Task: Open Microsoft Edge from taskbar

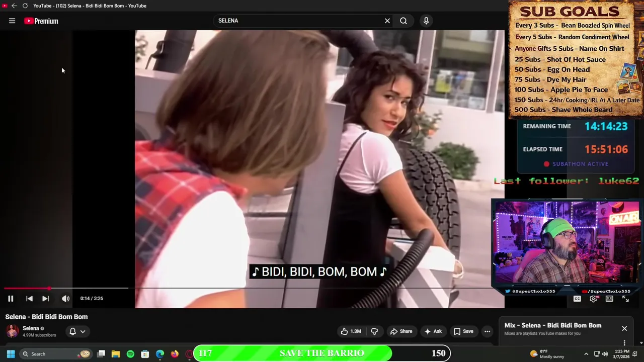Action: [160, 354]
